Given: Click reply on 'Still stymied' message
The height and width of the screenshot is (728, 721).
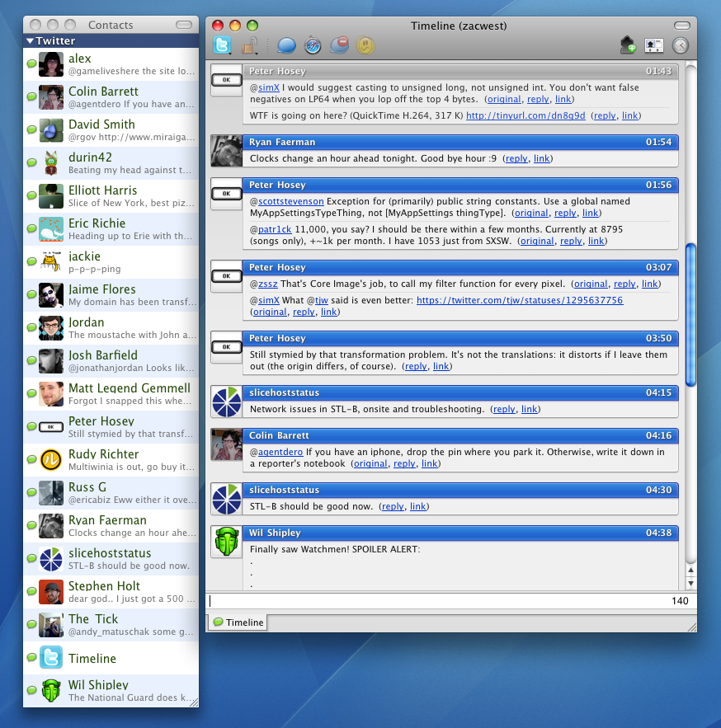Looking at the screenshot, I should (416, 366).
